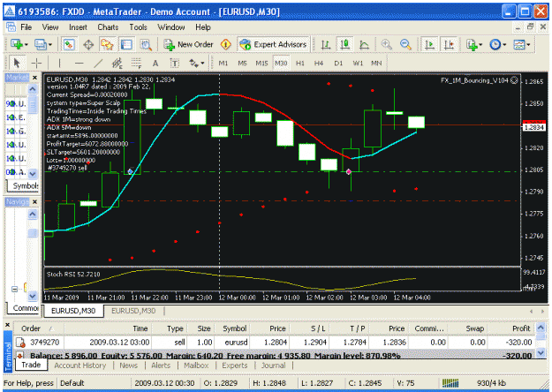
Task: Select the equidistant channel tool
Action: 117,64
